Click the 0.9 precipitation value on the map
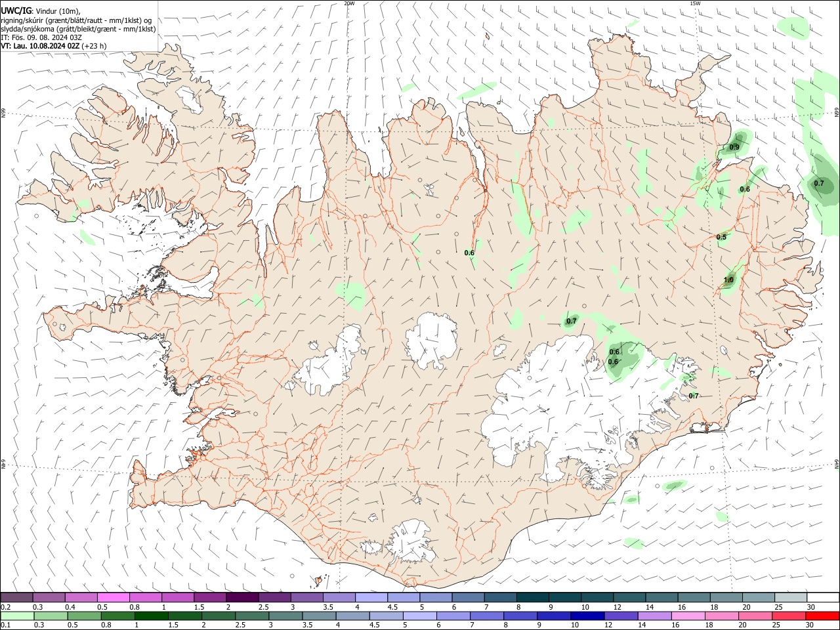The image size is (840, 630). click(x=734, y=147)
